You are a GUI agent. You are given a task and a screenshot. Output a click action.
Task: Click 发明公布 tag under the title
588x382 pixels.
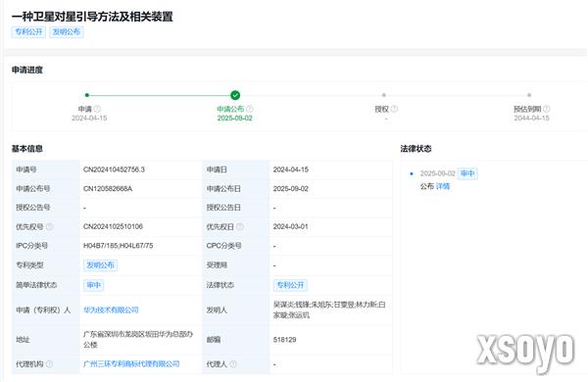pyautogui.click(x=67, y=32)
